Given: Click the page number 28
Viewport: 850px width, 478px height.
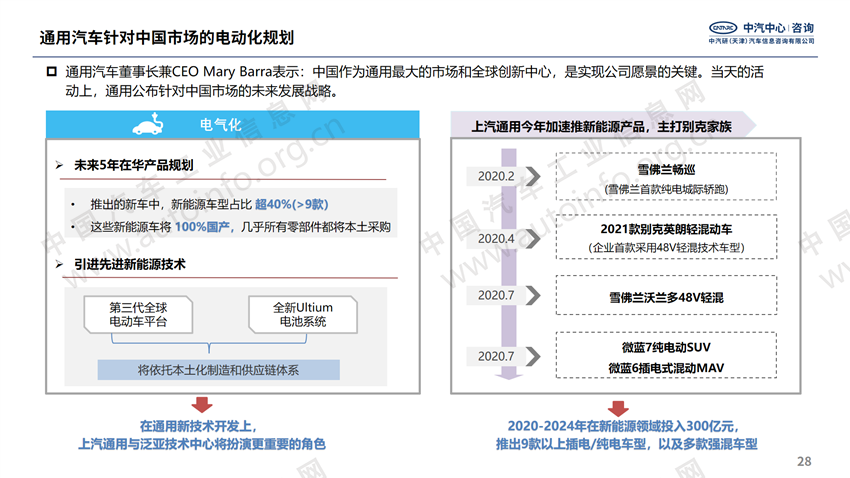Looking at the screenshot, I should 804,461.
